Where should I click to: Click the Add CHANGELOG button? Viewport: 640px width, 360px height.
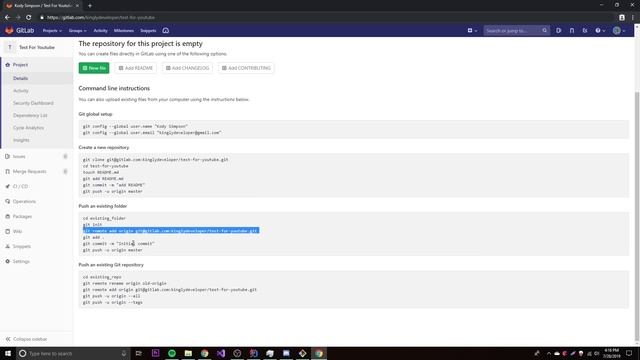point(187,68)
